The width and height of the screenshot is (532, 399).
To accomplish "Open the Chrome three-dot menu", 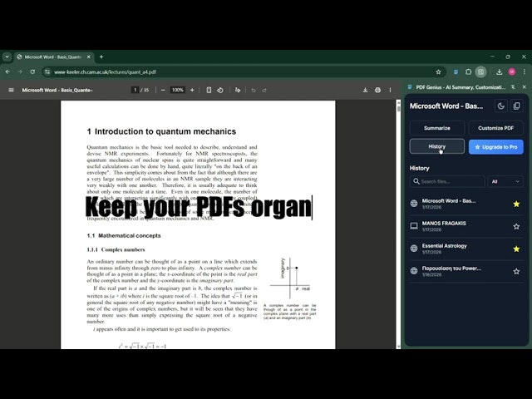I will (525, 72).
